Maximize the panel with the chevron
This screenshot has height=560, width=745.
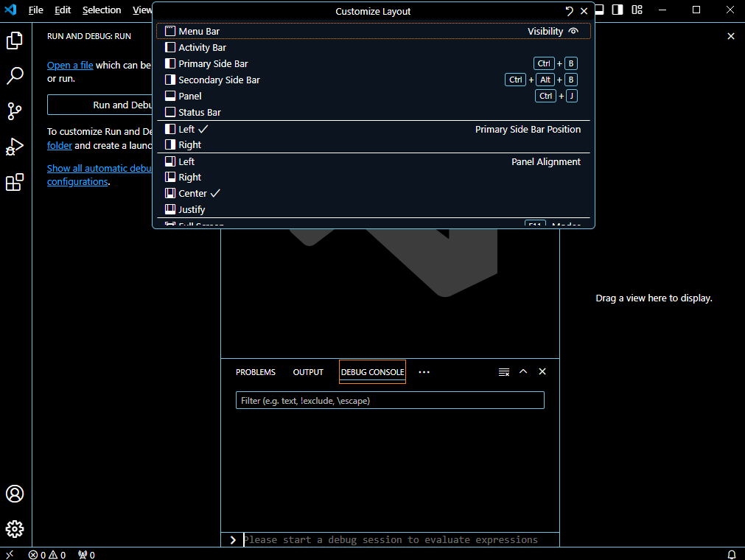coord(523,371)
